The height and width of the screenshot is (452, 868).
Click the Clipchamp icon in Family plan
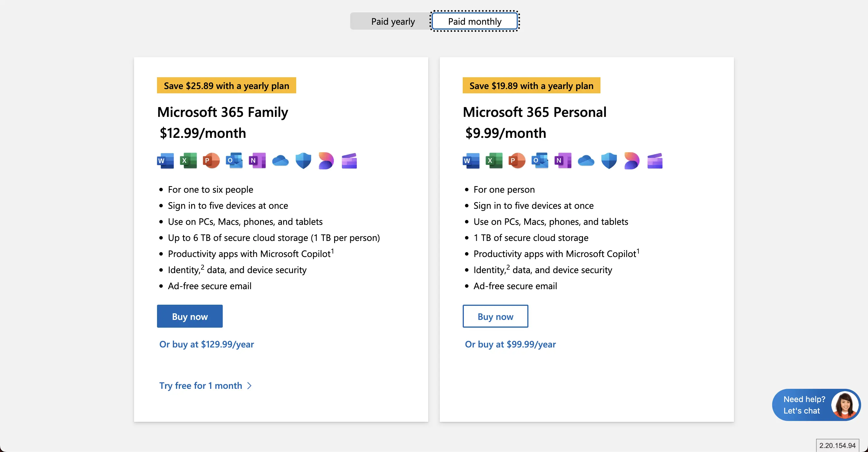point(349,161)
